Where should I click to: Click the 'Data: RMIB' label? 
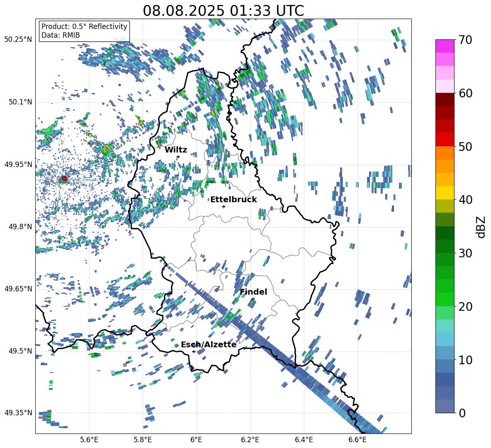click(x=61, y=35)
